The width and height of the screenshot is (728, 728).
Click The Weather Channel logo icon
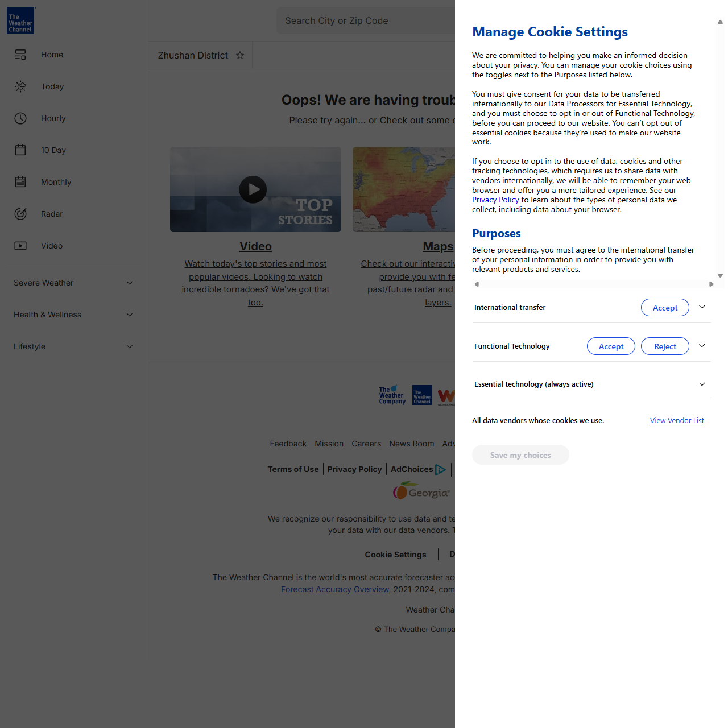click(x=20, y=20)
